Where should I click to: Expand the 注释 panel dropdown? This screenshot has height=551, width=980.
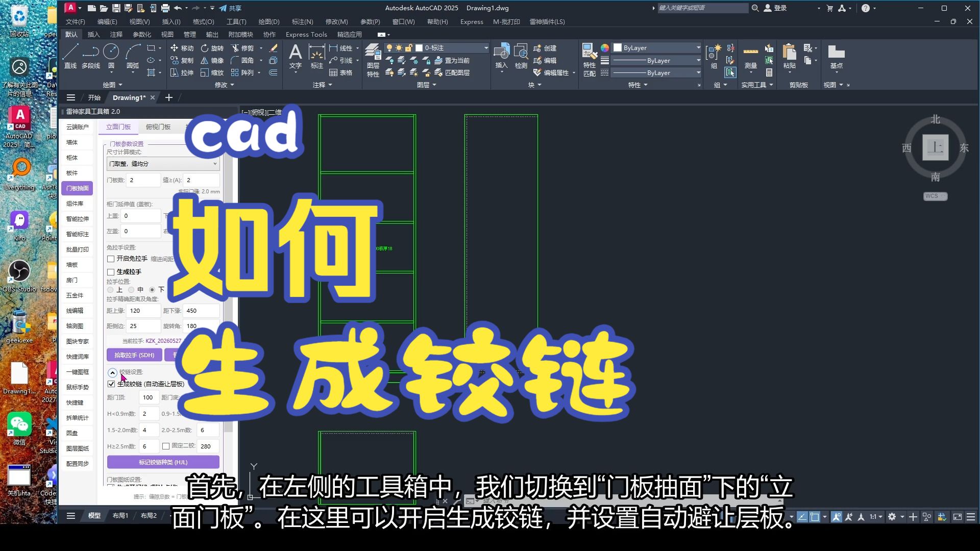(x=323, y=85)
